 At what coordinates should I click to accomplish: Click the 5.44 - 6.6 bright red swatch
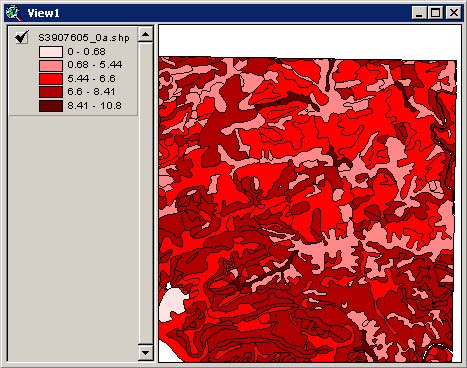click(x=51, y=79)
